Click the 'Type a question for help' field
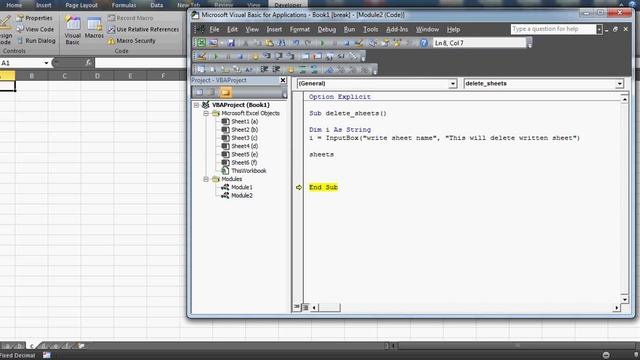Viewport: 640px width, 360px height. pyautogui.click(x=553, y=29)
